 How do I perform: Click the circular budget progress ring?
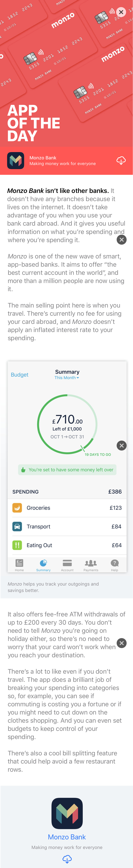point(67,424)
